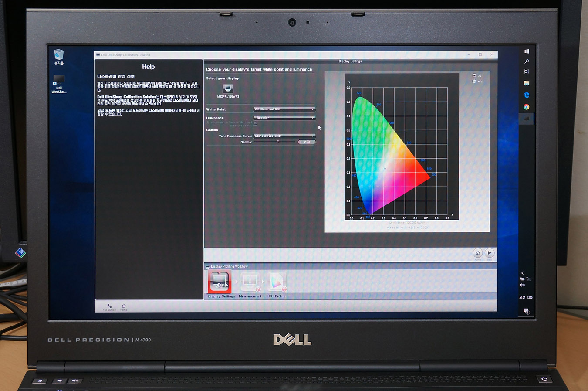Click the active calibration app taskbar button
Viewport: 588px width, 391px height.
tap(527, 118)
